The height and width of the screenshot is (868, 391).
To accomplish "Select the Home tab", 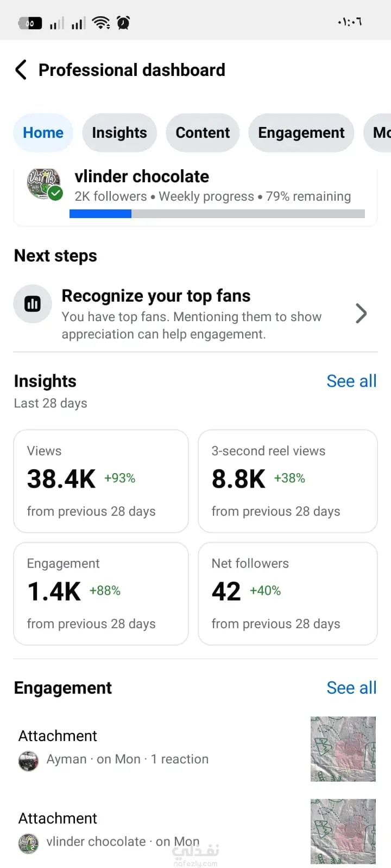I will click(x=43, y=133).
